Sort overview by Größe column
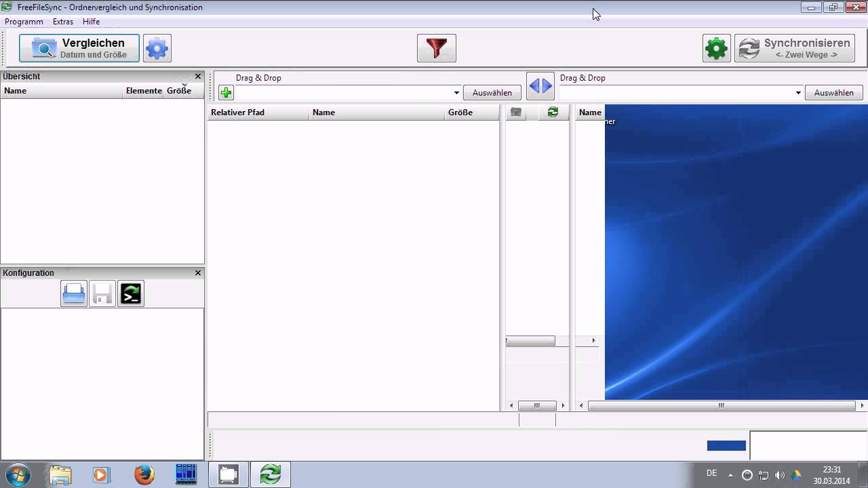Viewport: 868px width, 488px height. click(183, 91)
